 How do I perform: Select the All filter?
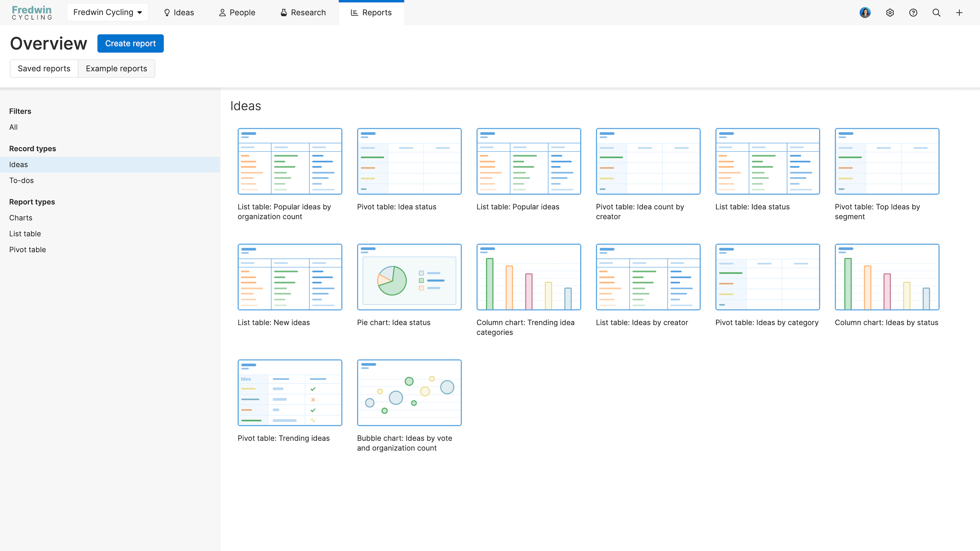pos(13,127)
